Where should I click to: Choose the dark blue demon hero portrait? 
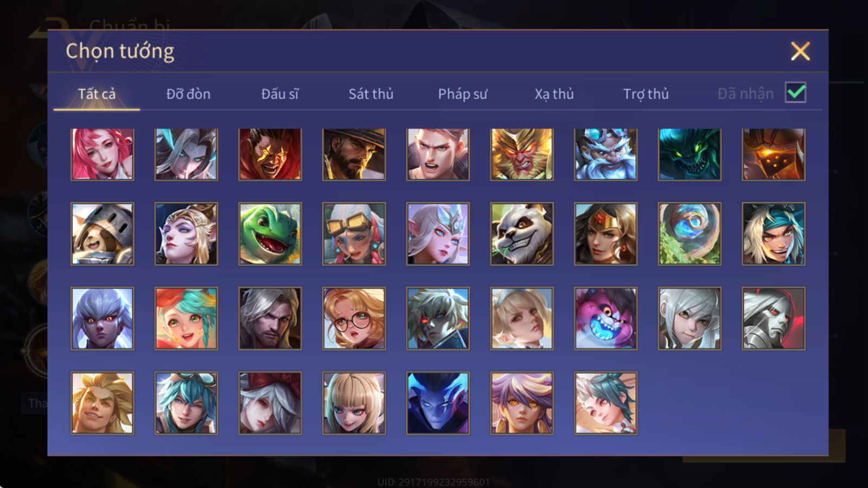(438, 403)
